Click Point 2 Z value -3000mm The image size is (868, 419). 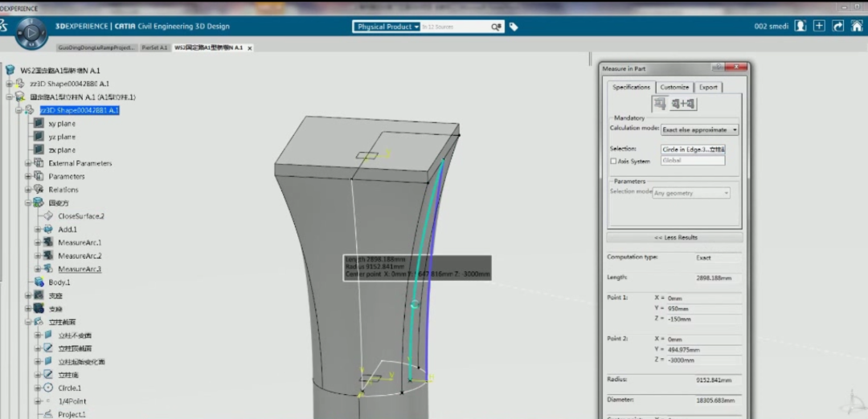click(x=682, y=360)
